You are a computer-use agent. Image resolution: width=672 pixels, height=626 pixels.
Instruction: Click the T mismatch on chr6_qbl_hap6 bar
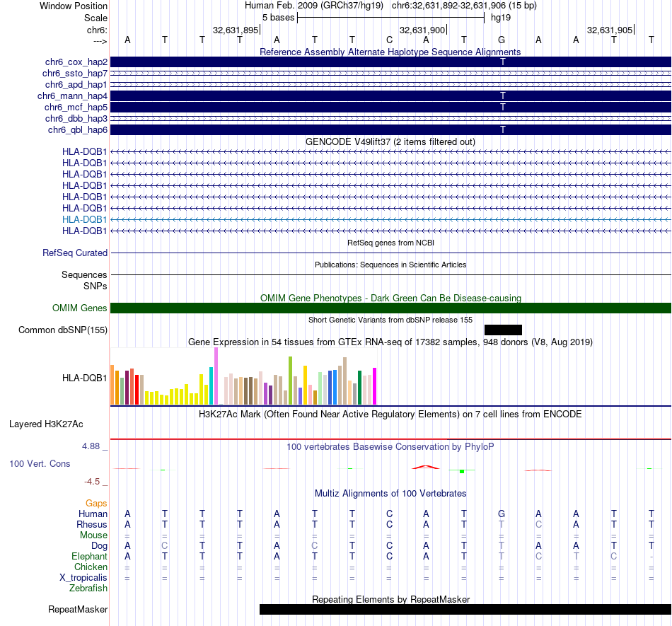coord(503,130)
